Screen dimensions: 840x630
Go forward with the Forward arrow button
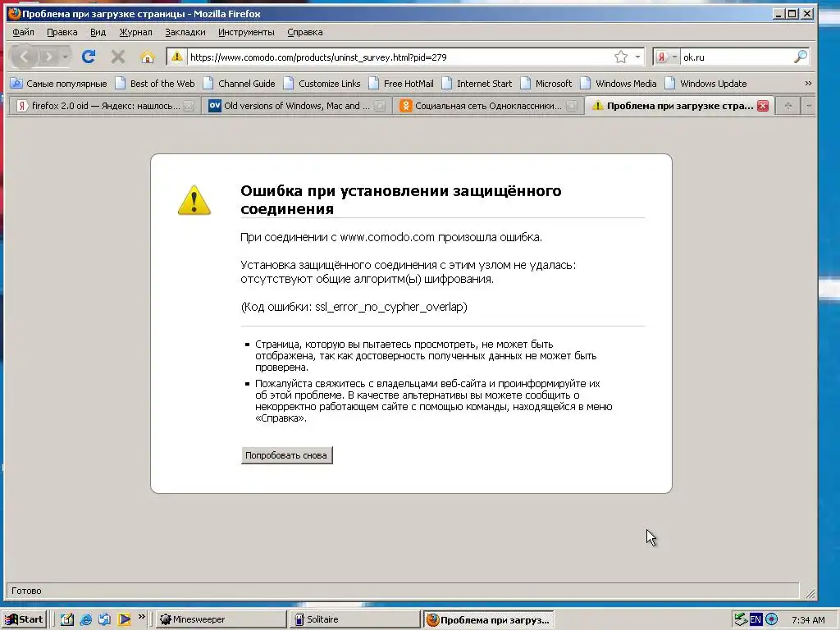[48, 57]
